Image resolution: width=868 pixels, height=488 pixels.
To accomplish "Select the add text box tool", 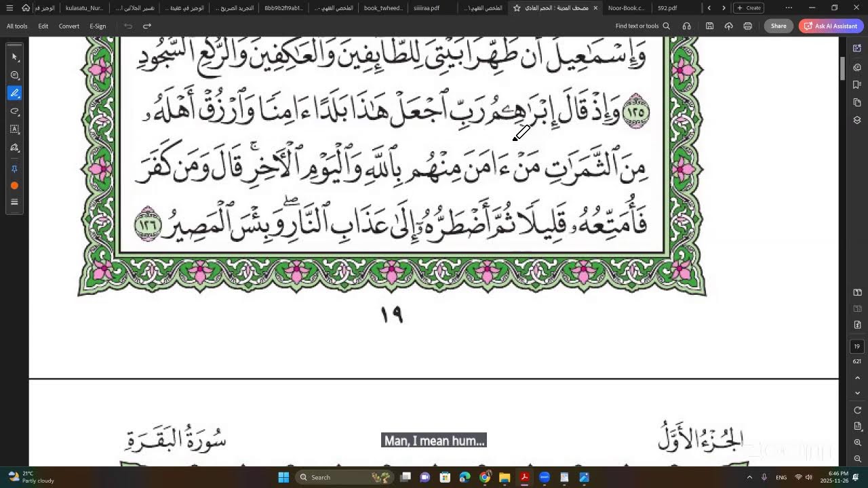I will [x=14, y=129].
